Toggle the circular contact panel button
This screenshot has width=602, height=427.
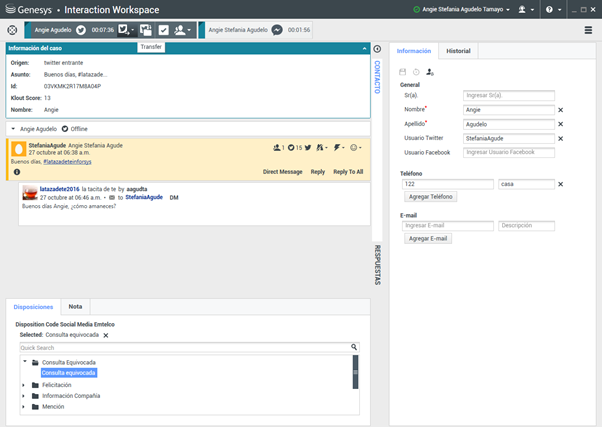[x=377, y=49]
